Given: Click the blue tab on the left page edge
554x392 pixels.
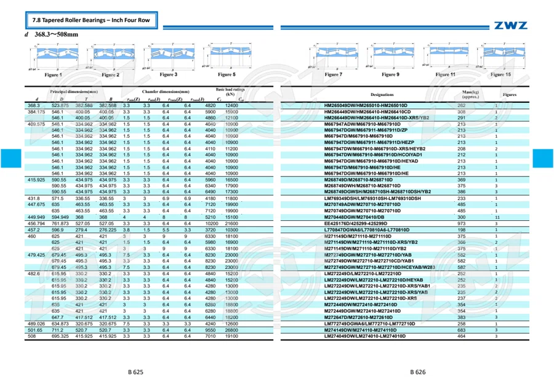Looking at the screenshot, I should coord(11,158).
